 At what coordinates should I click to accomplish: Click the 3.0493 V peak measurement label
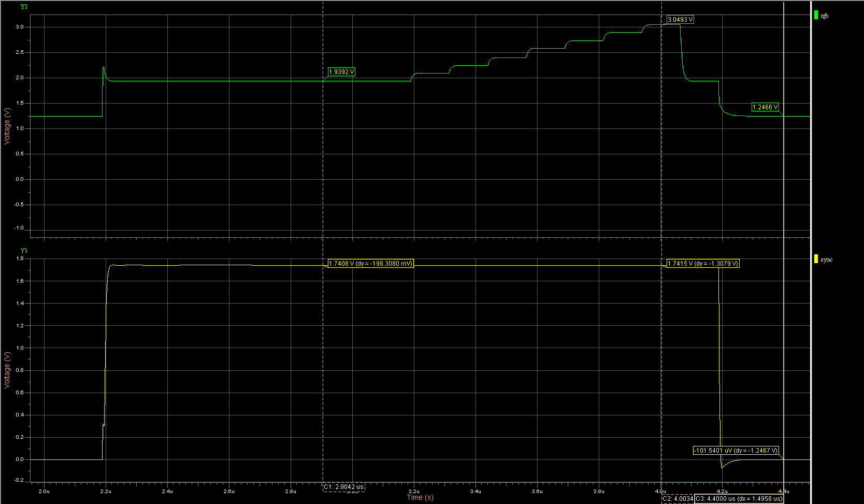[x=680, y=20]
